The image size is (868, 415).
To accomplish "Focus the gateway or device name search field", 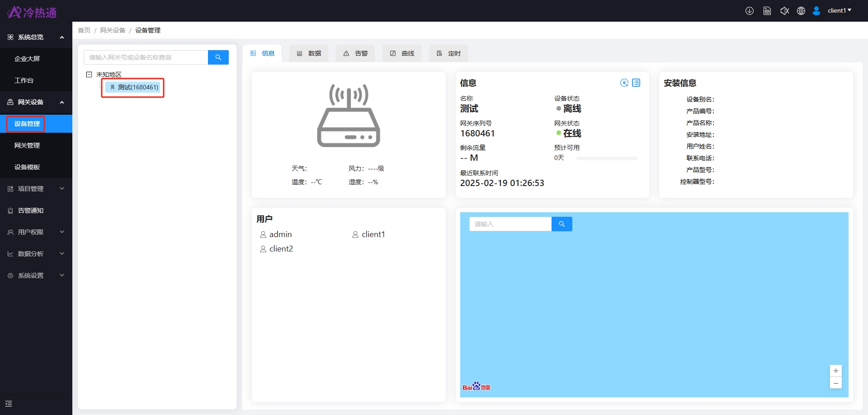I will (x=146, y=57).
